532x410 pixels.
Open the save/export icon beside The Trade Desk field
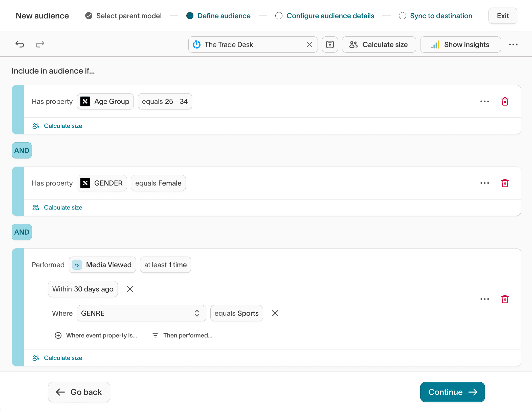[x=330, y=44]
